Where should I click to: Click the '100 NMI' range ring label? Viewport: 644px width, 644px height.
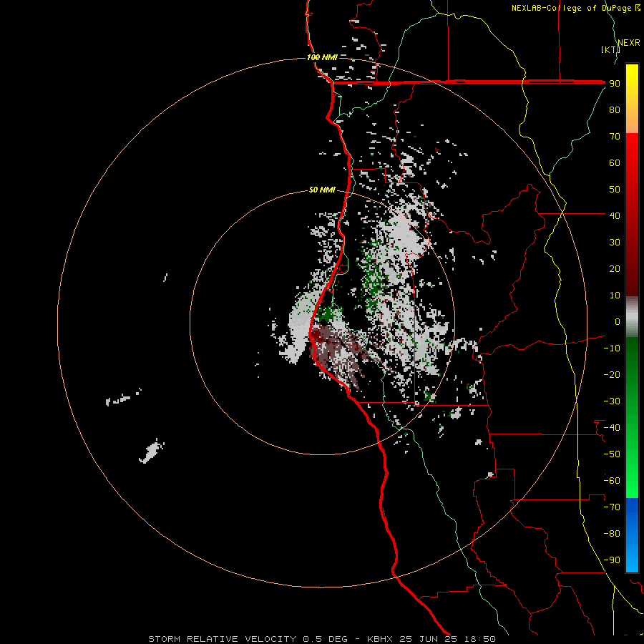pos(322,57)
